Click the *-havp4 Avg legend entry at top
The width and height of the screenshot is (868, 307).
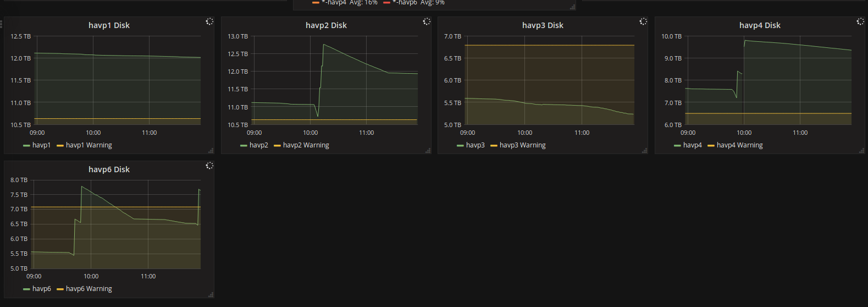[x=349, y=3]
